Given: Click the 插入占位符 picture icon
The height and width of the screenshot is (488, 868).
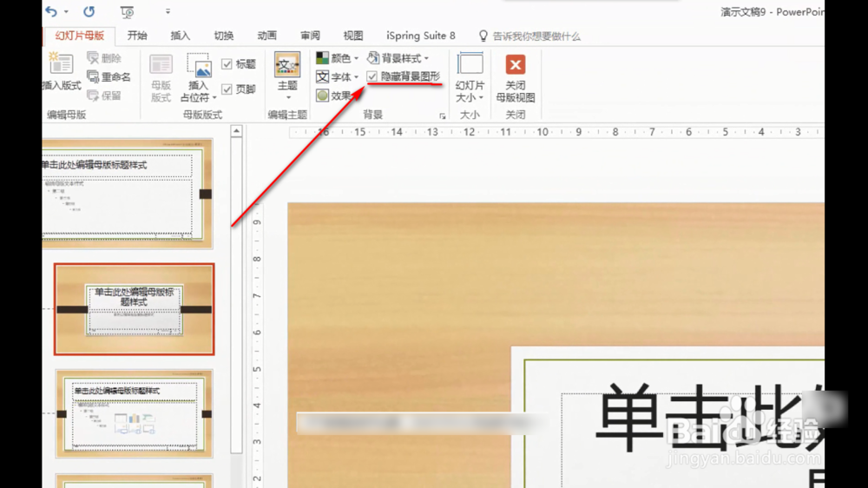Looking at the screenshot, I should point(198,65).
